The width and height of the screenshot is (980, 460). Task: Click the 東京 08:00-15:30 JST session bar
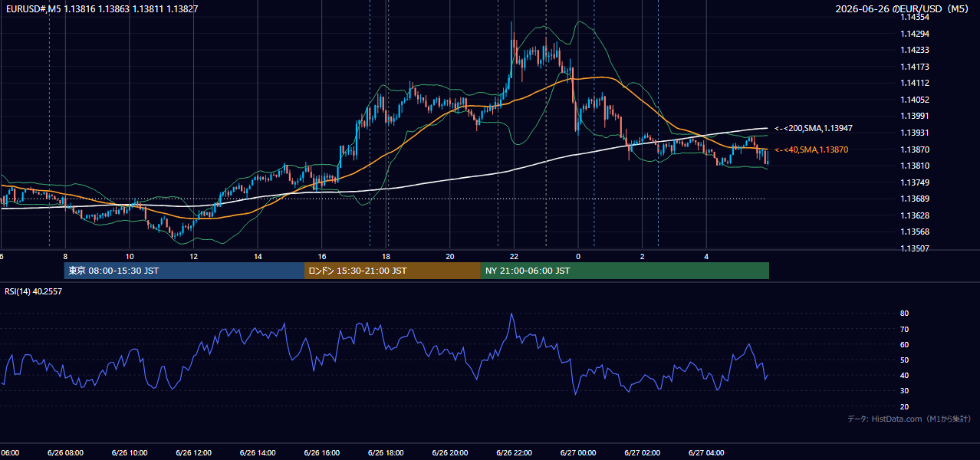click(x=184, y=271)
